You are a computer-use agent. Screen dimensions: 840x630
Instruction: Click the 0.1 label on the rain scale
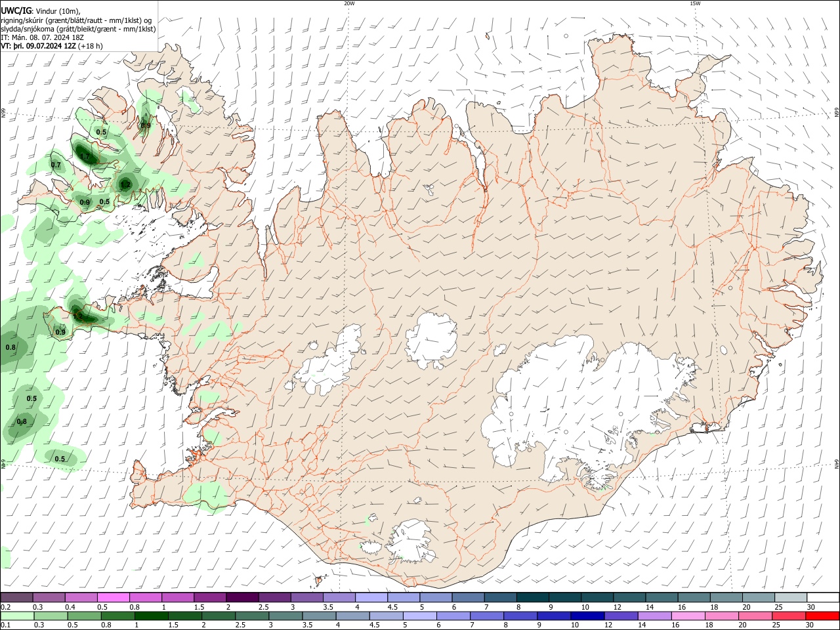click(5, 625)
